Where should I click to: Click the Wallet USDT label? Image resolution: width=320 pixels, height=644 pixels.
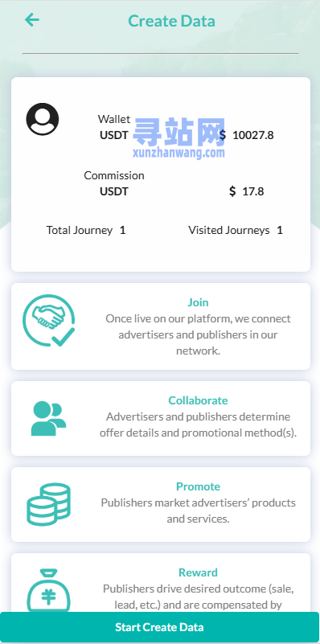tap(114, 135)
